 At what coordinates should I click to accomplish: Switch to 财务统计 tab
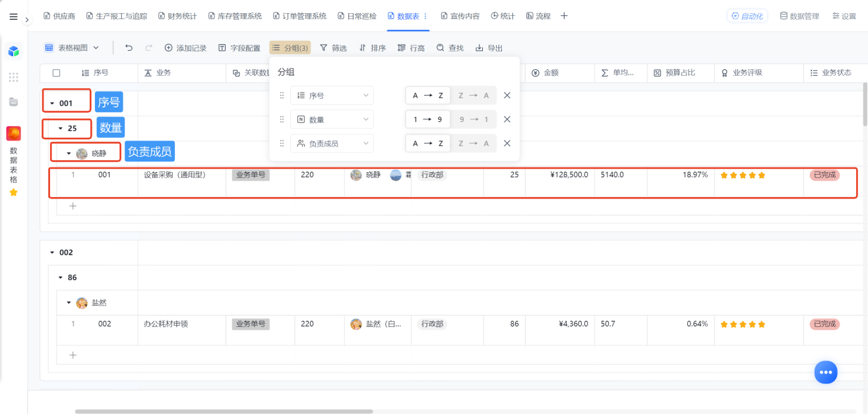[x=177, y=16]
